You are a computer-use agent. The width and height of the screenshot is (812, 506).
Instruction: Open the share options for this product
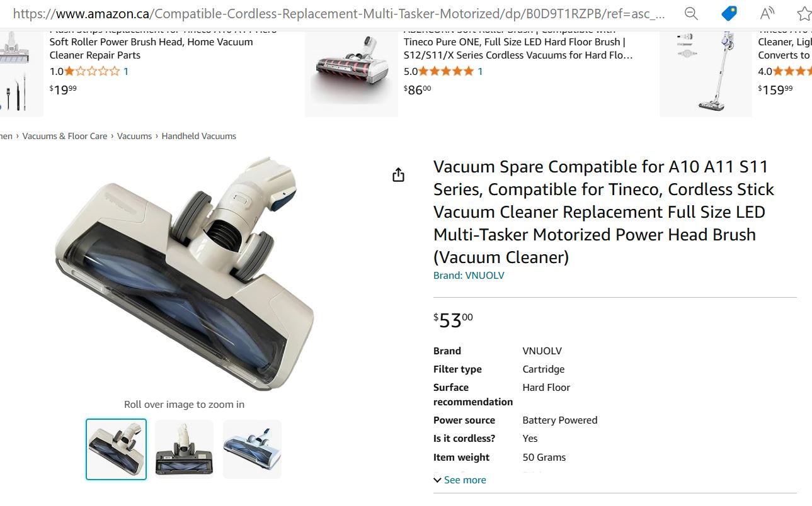click(398, 174)
